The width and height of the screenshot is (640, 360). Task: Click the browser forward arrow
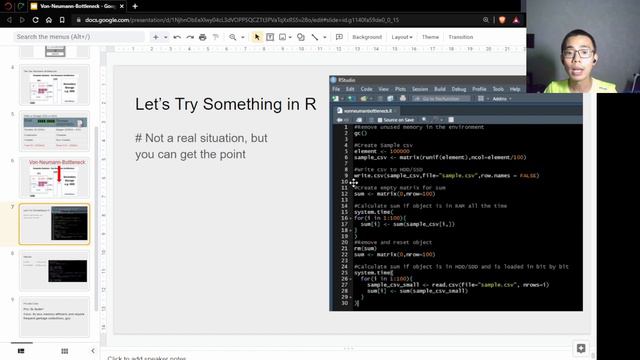point(22,20)
